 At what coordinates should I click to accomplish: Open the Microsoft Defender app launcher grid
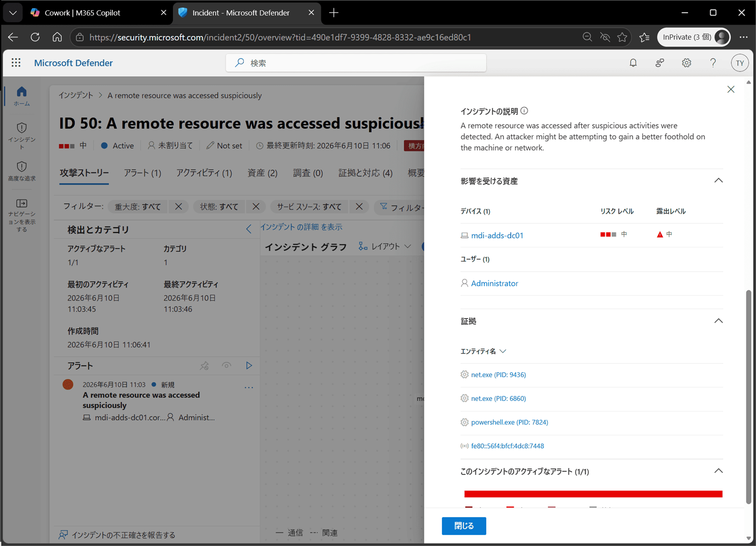[x=16, y=63]
